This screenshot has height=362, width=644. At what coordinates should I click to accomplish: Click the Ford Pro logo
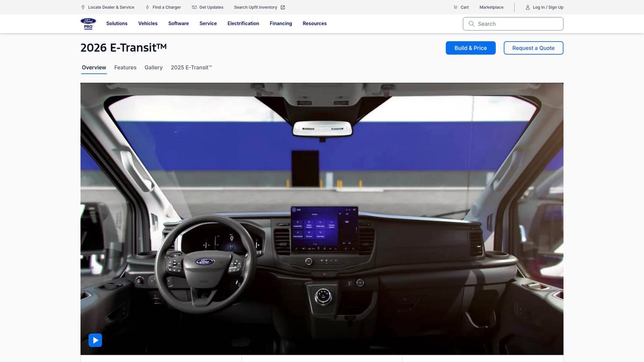pos(88,24)
